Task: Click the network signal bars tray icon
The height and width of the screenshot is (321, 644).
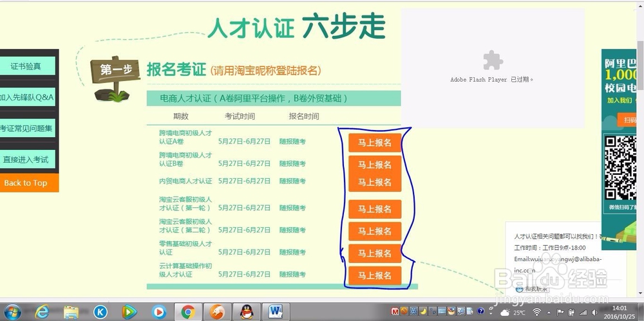Action: (583, 313)
